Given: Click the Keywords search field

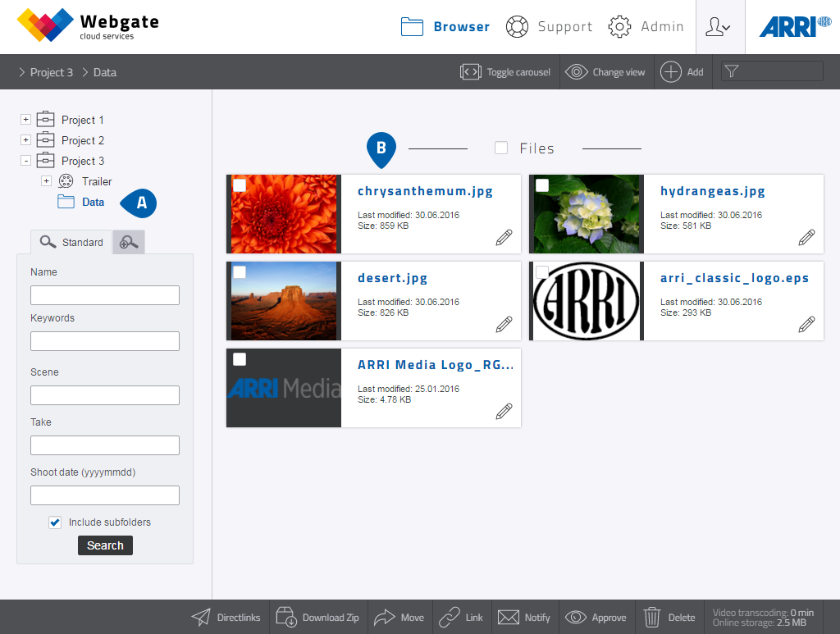Looking at the screenshot, I should [x=105, y=341].
